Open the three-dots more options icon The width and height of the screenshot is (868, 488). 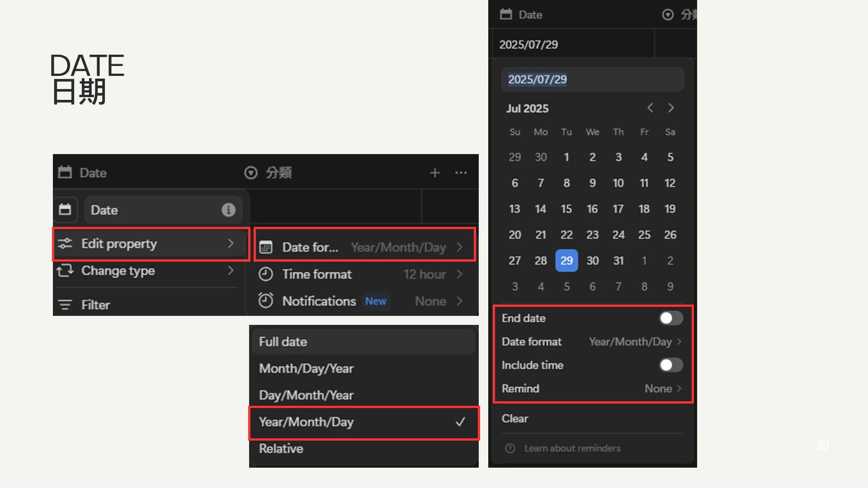click(x=461, y=173)
